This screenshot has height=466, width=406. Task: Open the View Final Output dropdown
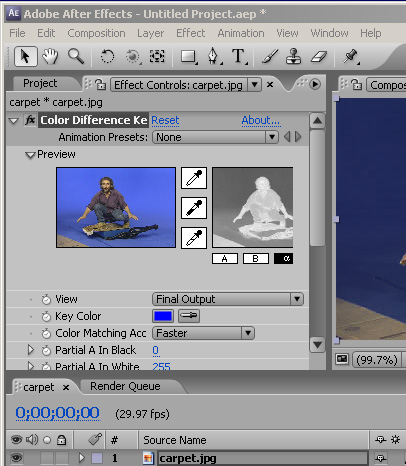[x=228, y=299]
